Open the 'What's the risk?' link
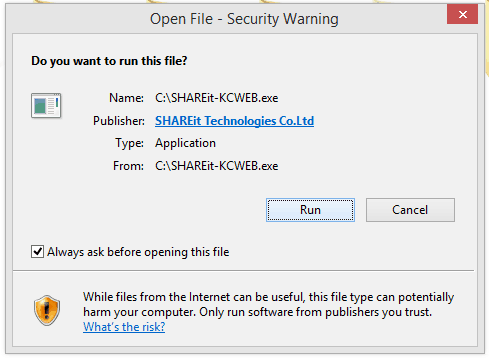The height and width of the screenshot is (360, 489). 124,327
